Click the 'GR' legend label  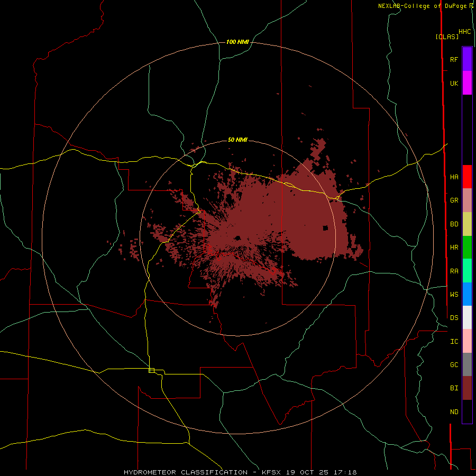[454, 200]
